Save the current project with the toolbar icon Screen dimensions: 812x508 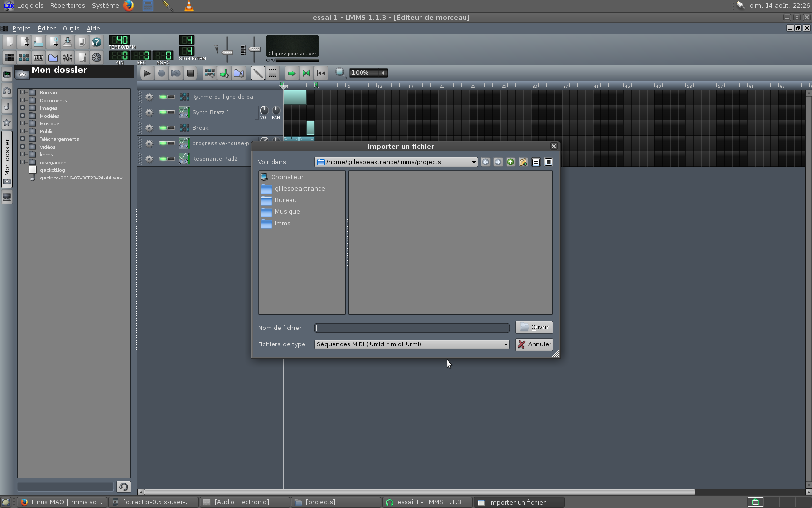tap(67, 42)
